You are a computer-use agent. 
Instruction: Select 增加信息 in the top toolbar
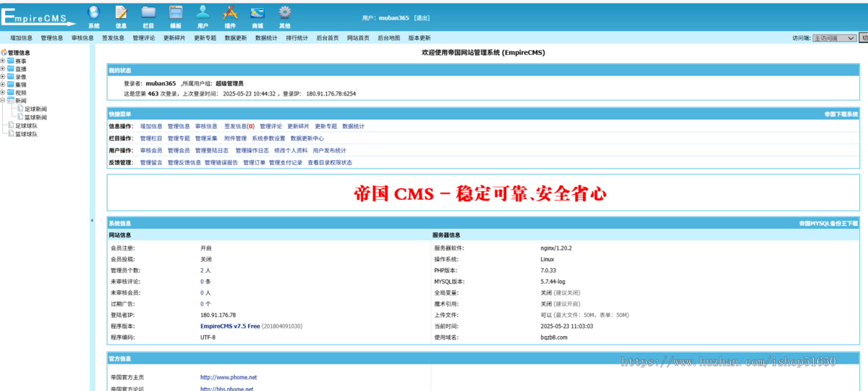[x=21, y=38]
